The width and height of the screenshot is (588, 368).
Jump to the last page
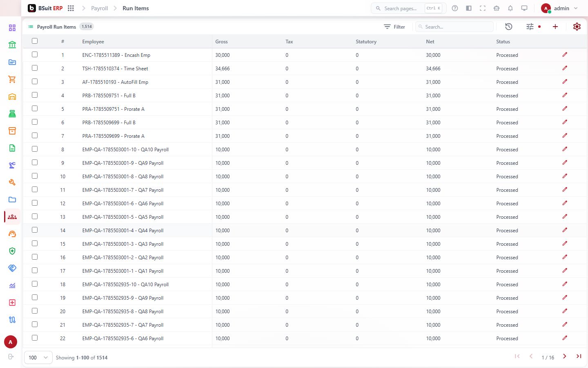coord(579,357)
